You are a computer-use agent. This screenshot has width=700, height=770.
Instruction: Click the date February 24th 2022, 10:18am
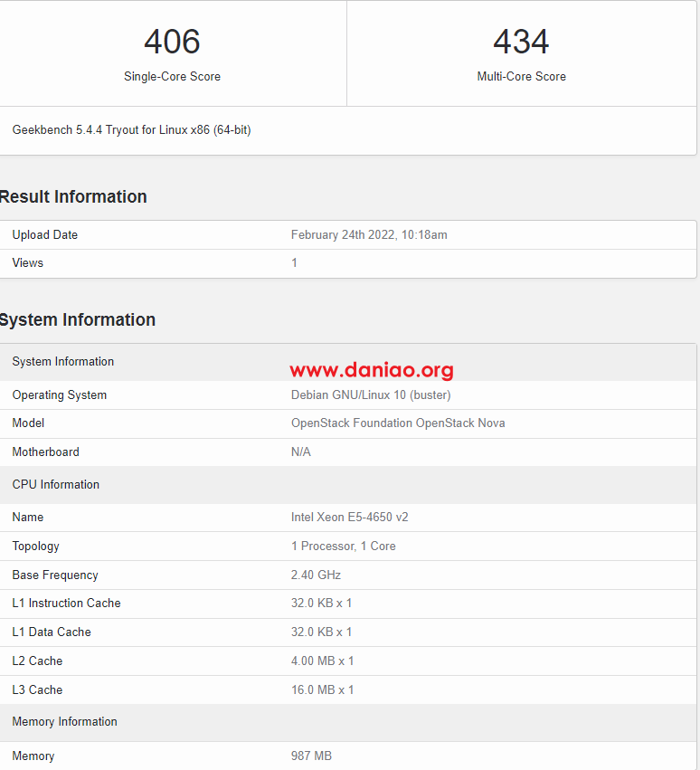369,234
